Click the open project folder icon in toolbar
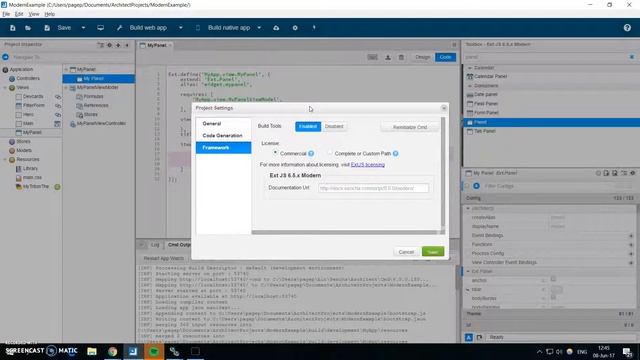The width and height of the screenshot is (640, 360). 28,28
